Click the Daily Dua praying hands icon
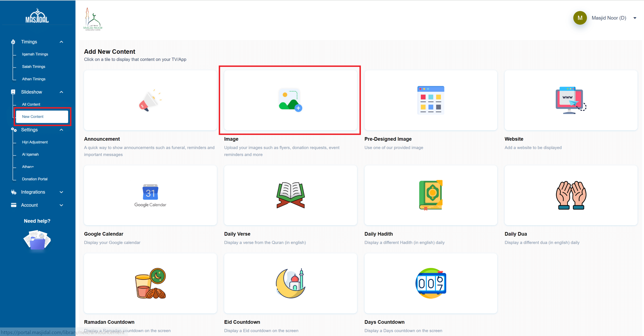The height and width of the screenshot is (336, 644). click(570, 195)
